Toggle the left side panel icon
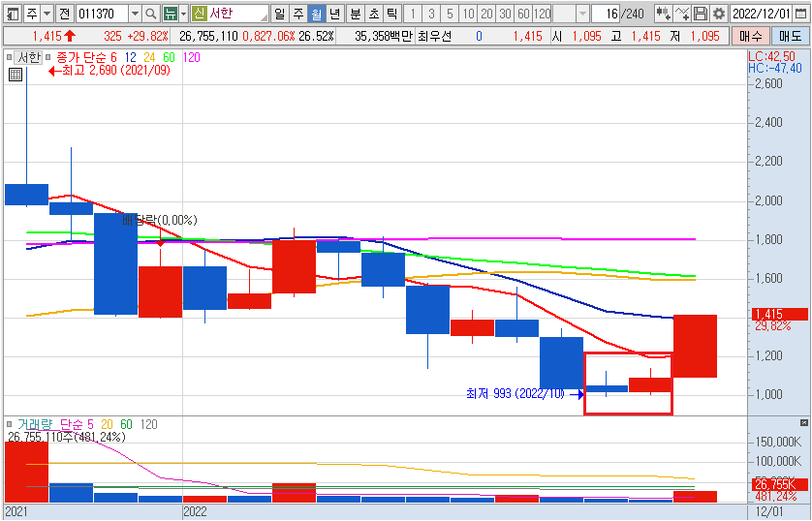Image resolution: width=812 pixels, height=521 pixels. click(x=13, y=14)
